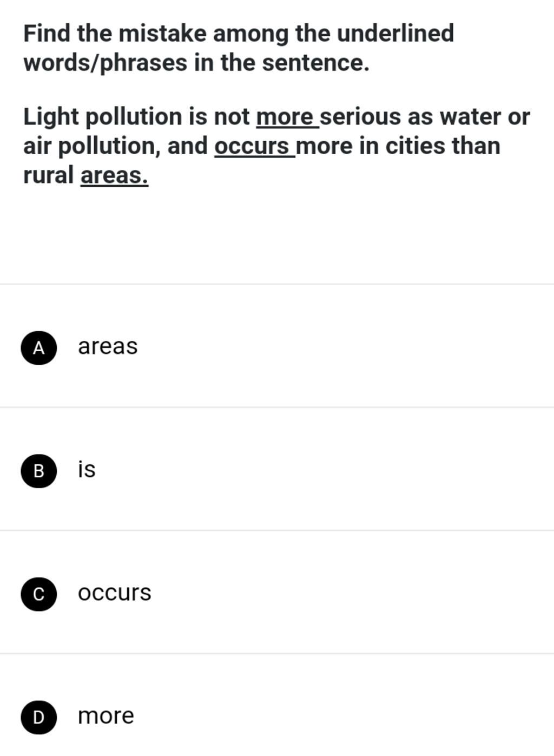
Task: Choose the answer option 'is'
Action: click(x=87, y=470)
